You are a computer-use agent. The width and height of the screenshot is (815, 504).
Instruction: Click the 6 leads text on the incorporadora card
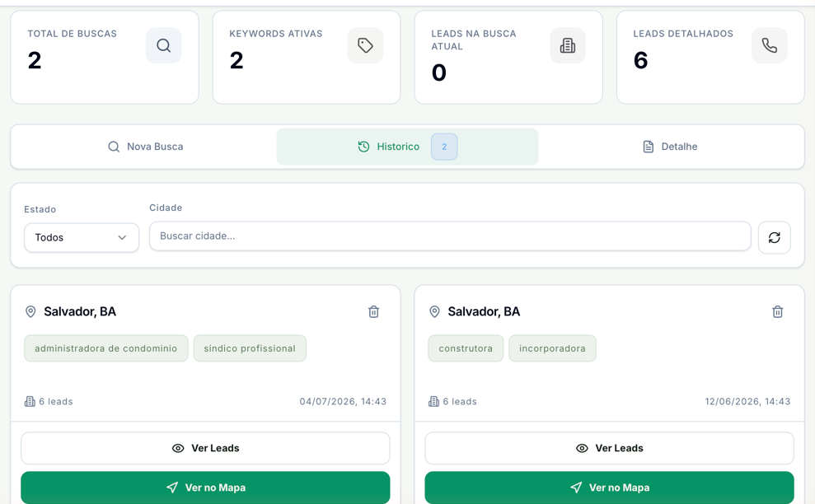click(x=460, y=401)
